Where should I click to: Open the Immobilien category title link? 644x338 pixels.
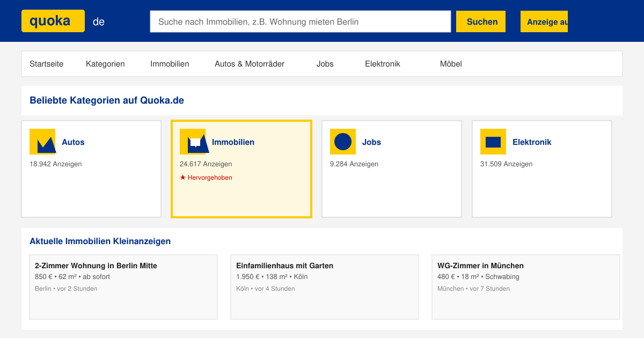pyautogui.click(x=233, y=142)
